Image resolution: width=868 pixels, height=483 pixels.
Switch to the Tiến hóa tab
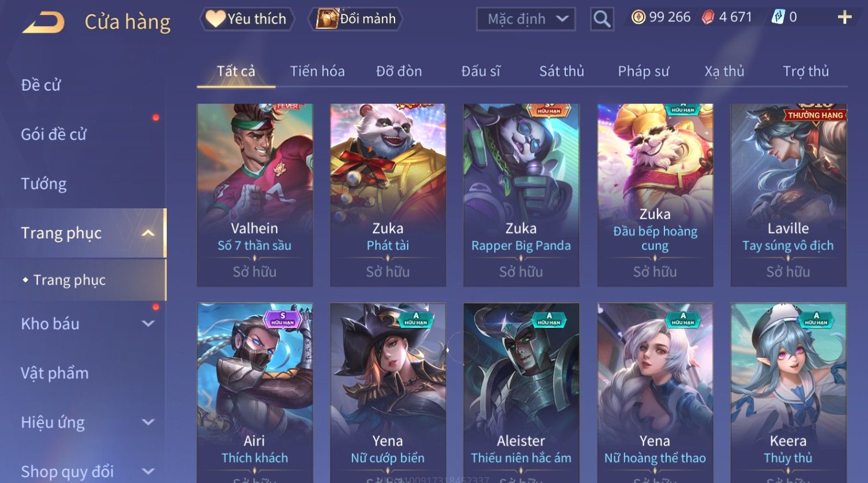click(x=317, y=71)
